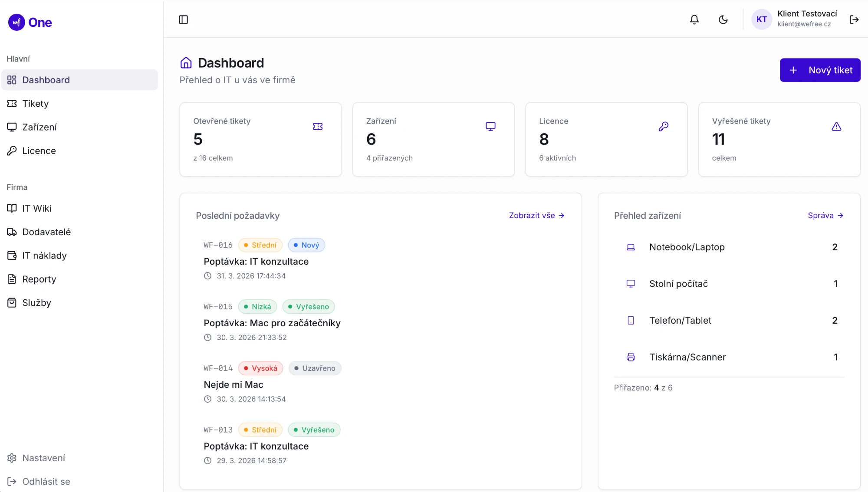Click the WF-016 ticket ID
This screenshot has width=868, height=492.
(x=218, y=245)
